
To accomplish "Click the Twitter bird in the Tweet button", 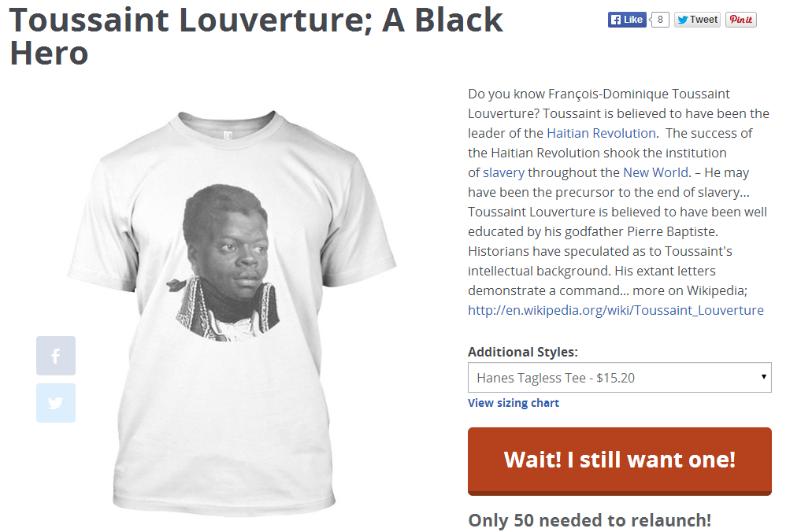I will pos(683,20).
